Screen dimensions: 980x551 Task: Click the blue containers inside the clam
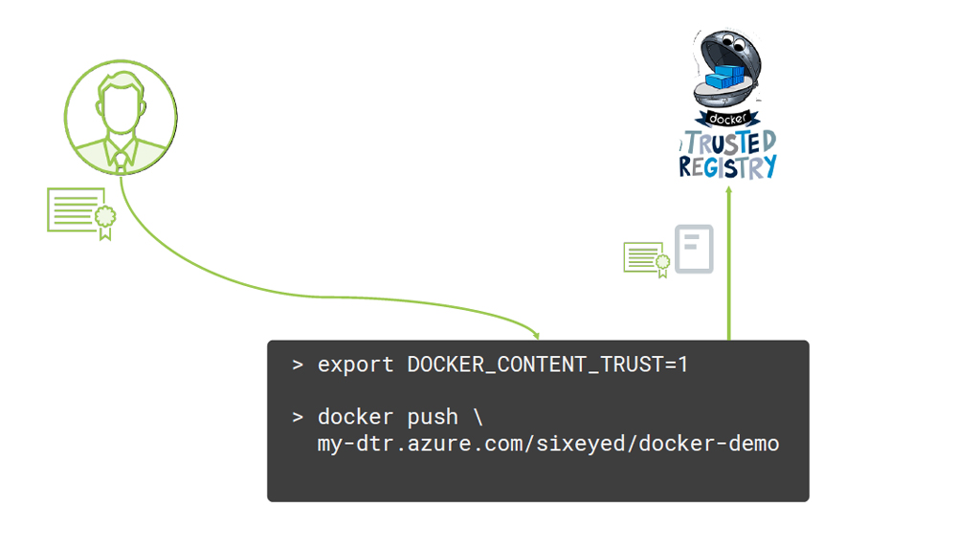tap(725, 77)
